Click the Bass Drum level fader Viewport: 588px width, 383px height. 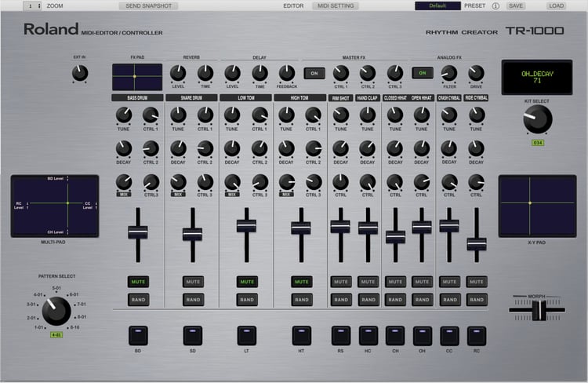[x=138, y=232]
